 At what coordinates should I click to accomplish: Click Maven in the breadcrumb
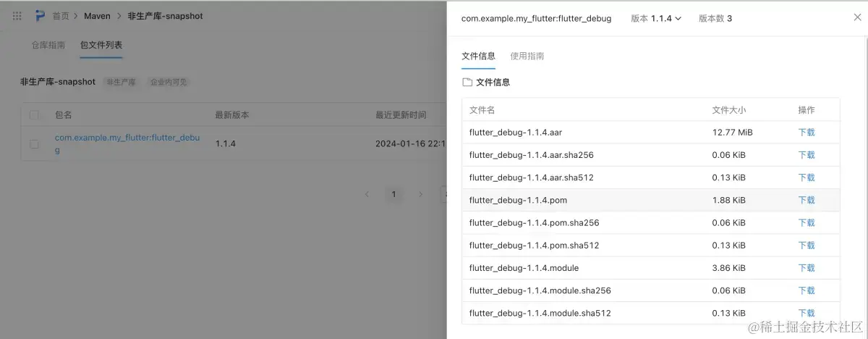point(97,16)
